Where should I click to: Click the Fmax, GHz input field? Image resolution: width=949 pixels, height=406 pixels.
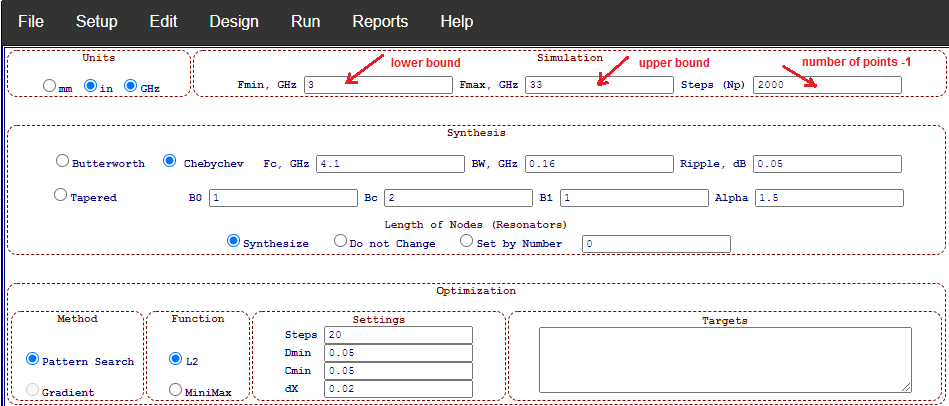[x=599, y=85]
